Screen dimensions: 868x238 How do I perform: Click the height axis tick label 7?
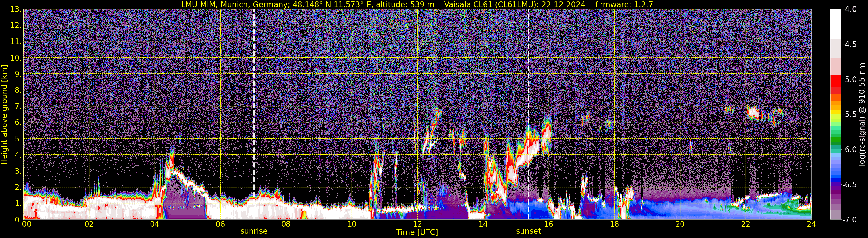pos(18,107)
